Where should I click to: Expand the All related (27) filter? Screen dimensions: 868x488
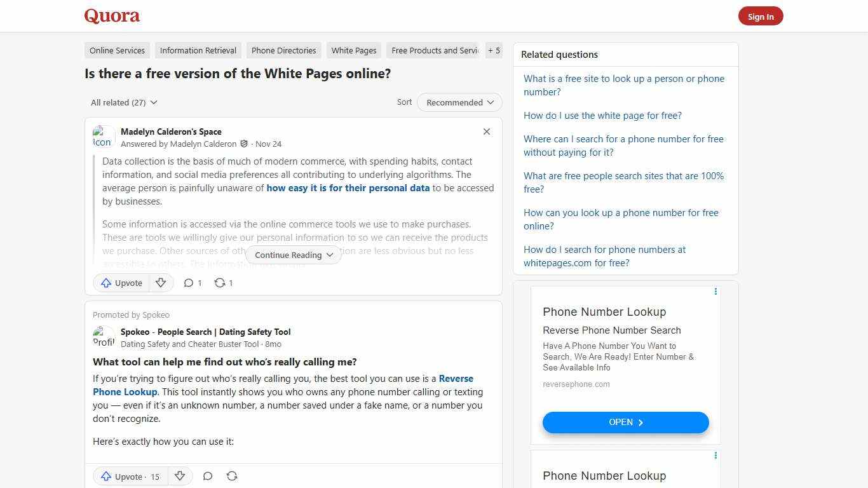124,102
